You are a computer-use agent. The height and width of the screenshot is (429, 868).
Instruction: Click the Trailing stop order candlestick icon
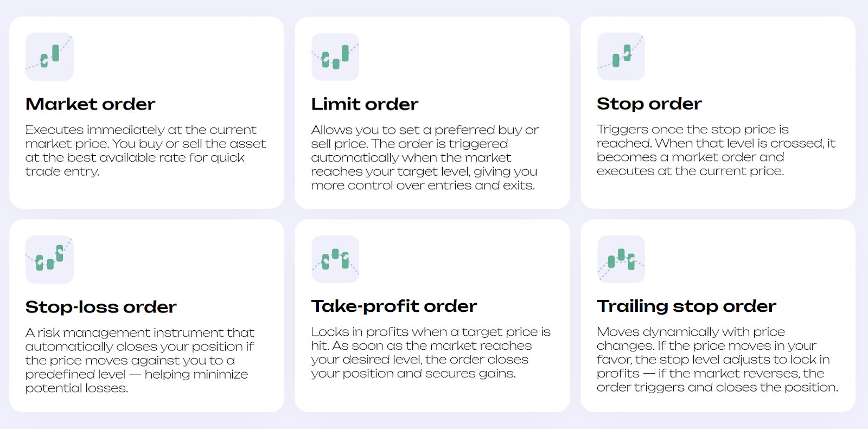[x=621, y=259]
